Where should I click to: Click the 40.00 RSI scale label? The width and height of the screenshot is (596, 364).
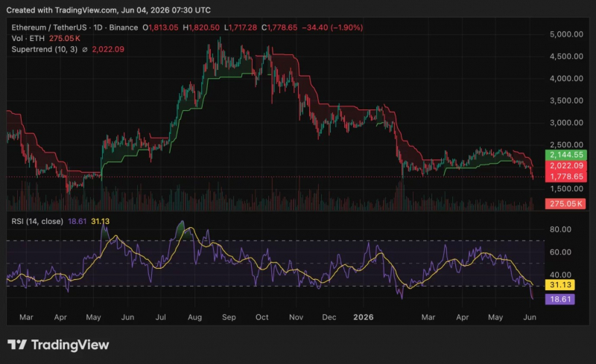[x=560, y=275]
